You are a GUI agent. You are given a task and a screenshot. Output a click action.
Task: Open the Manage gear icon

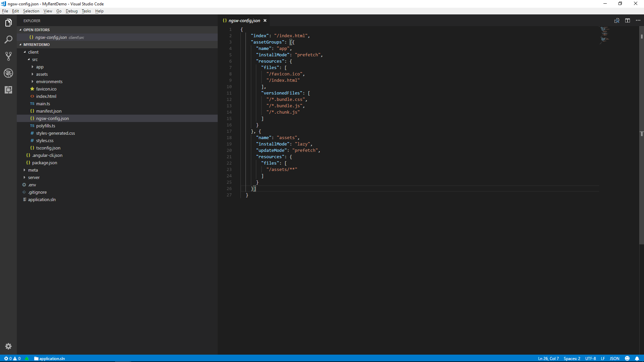coord(8,346)
